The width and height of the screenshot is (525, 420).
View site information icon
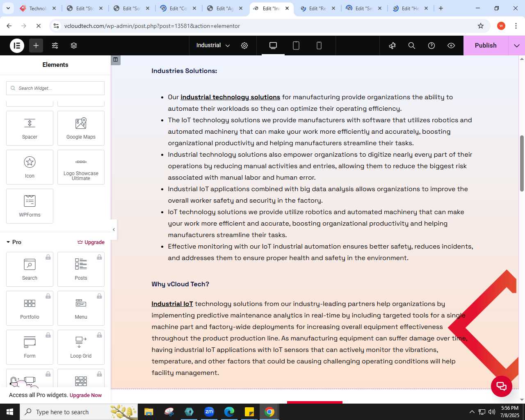(x=56, y=26)
